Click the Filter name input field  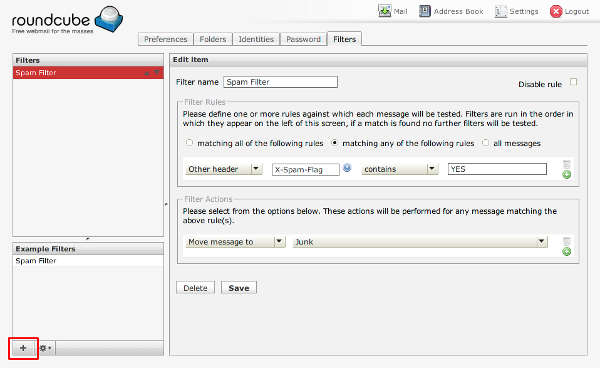click(280, 82)
